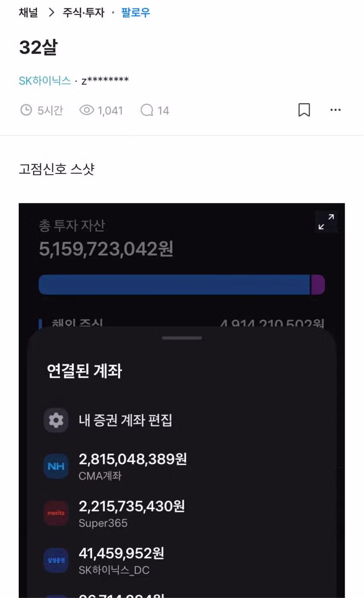
Task: Click the clock time posted icon
Action: click(x=26, y=111)
